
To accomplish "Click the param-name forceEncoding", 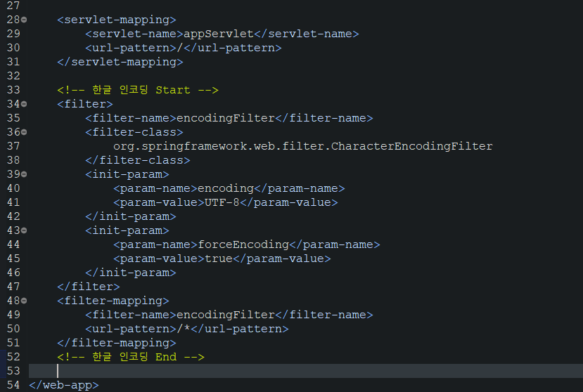I will 243,244.
